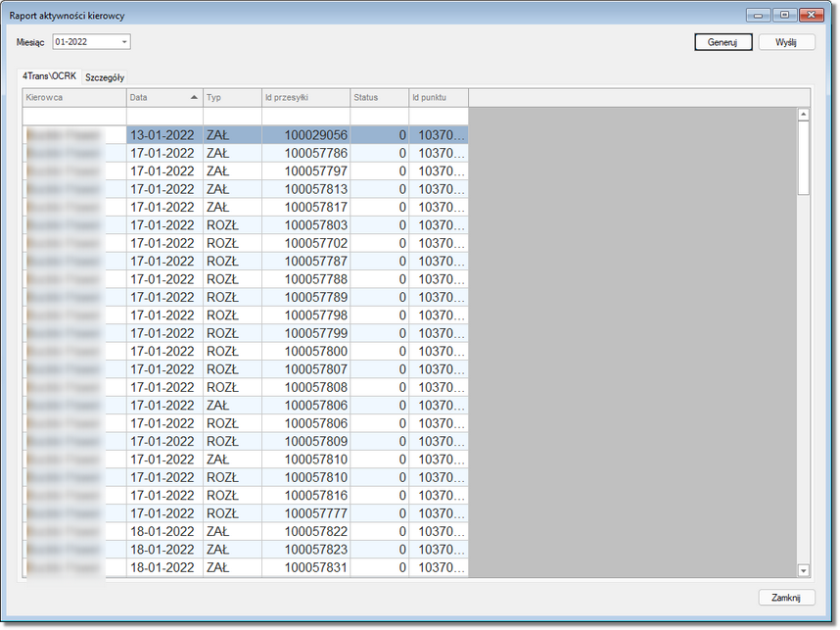Select shipment ID 100057817
This screenshot has width=840, height=630.
coord(305,207)
